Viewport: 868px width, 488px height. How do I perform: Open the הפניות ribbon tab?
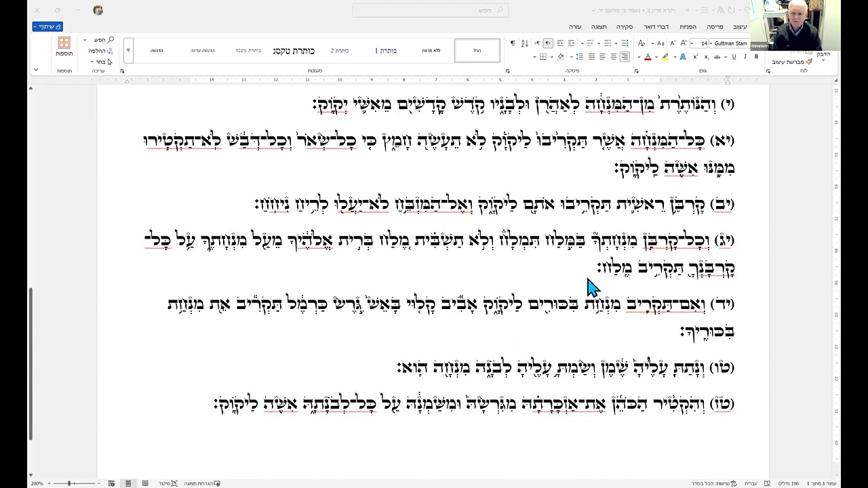(x=688, y=26)
